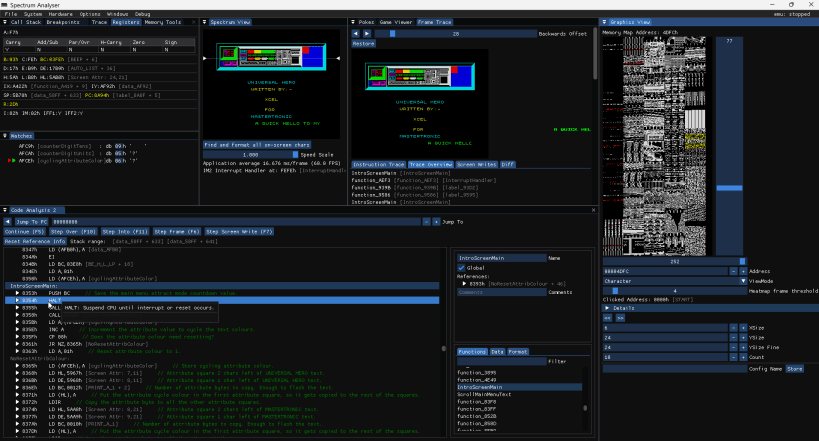
Task: Go back with arrow beside Jump To PC
Action: [7, 222]
